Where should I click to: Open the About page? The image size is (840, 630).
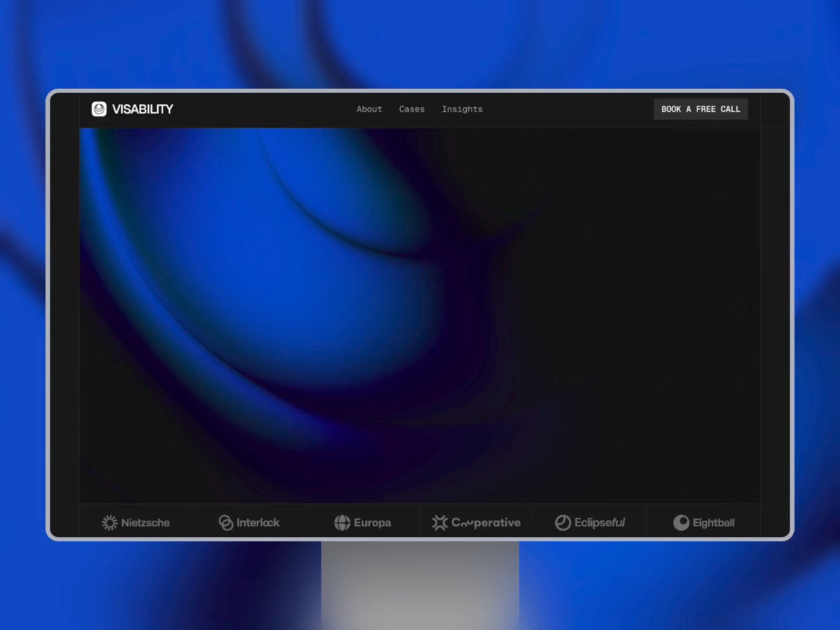coord(369,109)
